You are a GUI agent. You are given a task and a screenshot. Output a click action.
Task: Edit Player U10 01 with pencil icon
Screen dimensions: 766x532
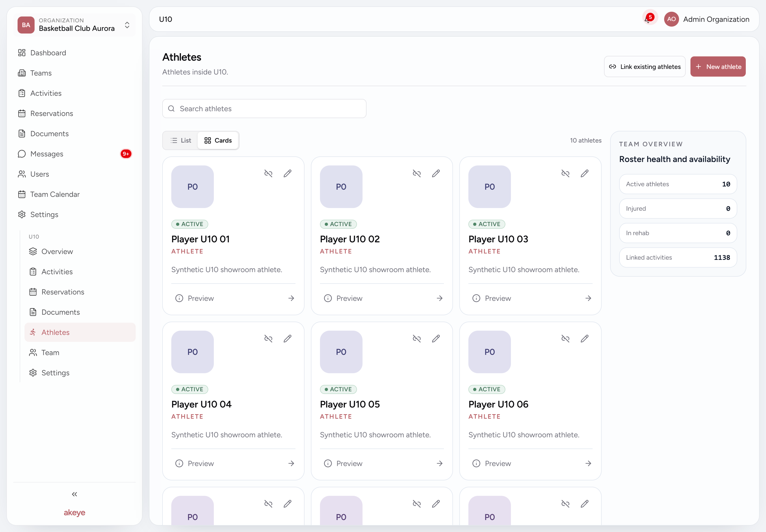(288, 173)
